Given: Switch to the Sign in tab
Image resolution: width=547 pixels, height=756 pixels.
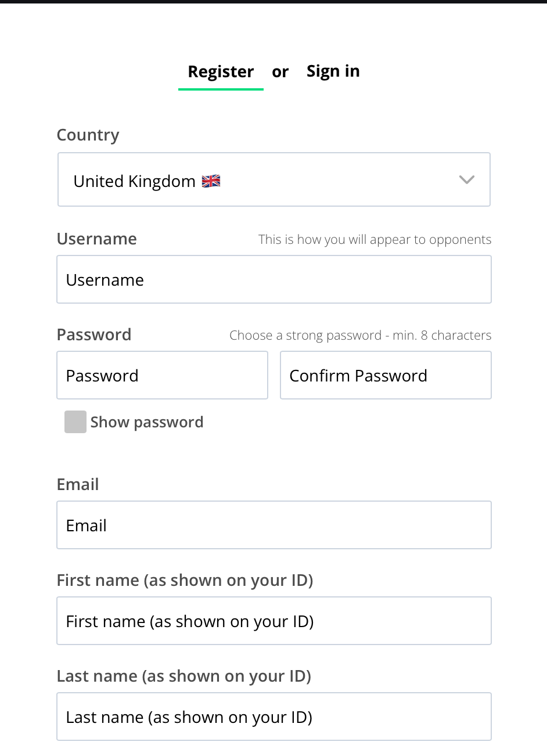Looking at the screenshot, I should pos(333,71).
